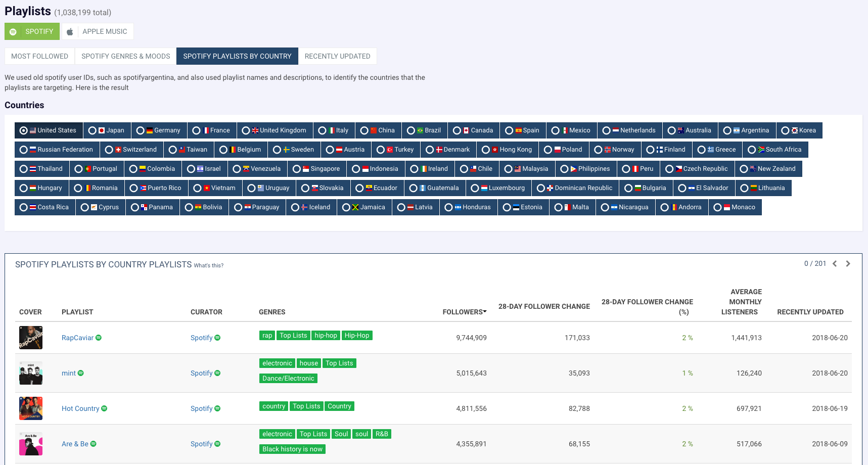The width and height of the screenshot is (868, 465).
Task: Click the lowercase hip-hop genre tag
Action: click(x=326, y=336)
